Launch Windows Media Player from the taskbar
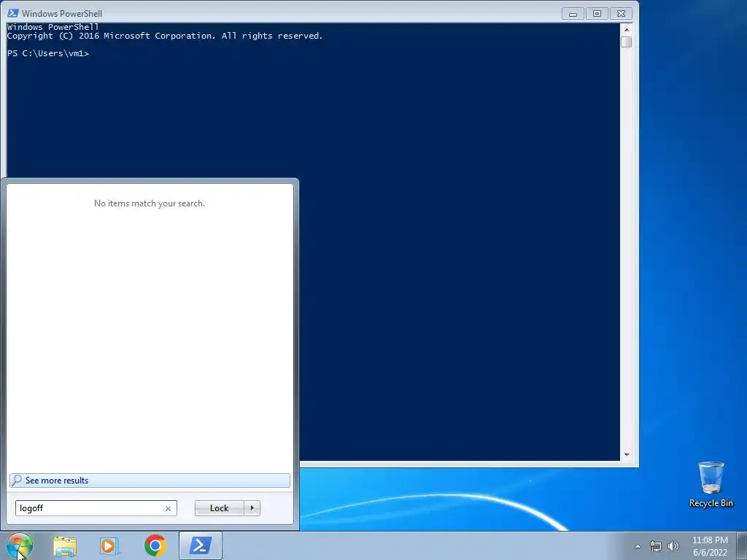 [x=109, y=545]
